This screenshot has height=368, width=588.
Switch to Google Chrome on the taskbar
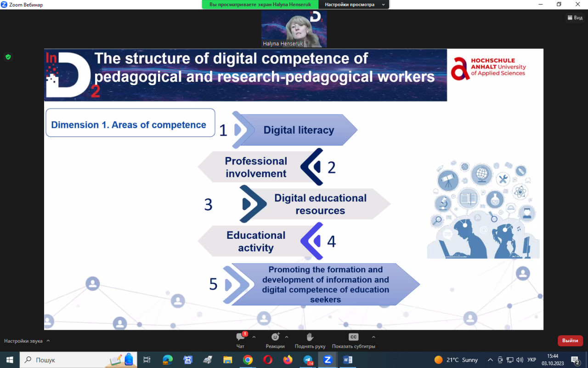[248, 360]
